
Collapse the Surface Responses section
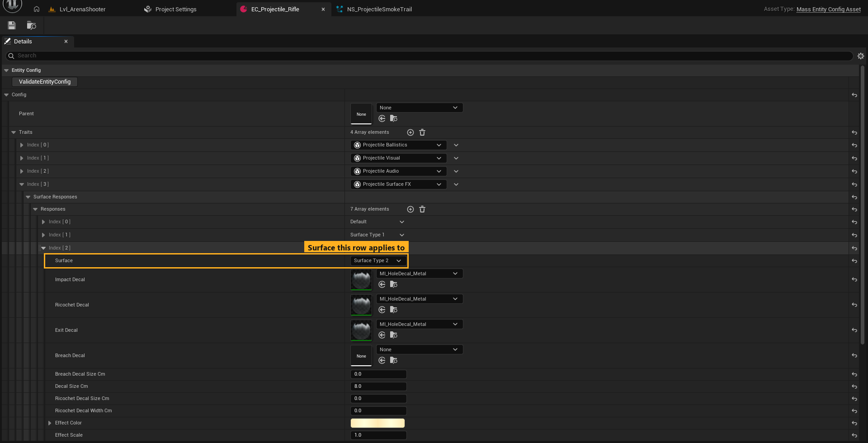(28, 197)
